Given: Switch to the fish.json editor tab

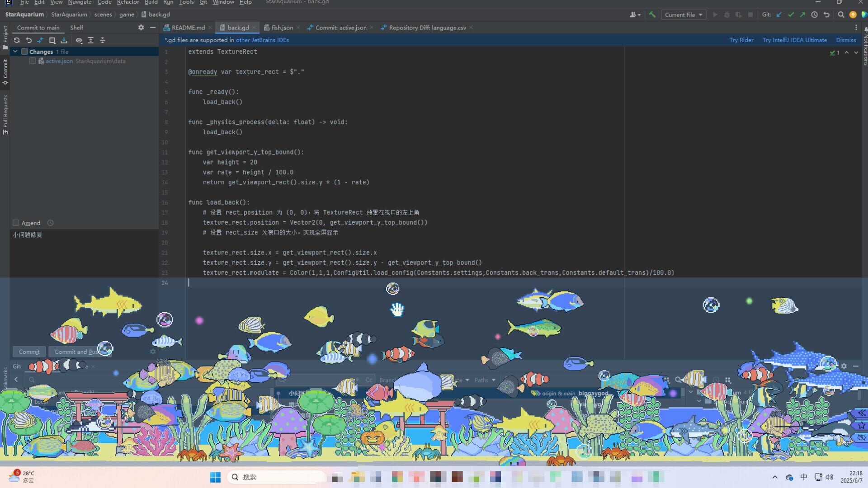Looking at the screenshot, I should [x=281, y=28].
